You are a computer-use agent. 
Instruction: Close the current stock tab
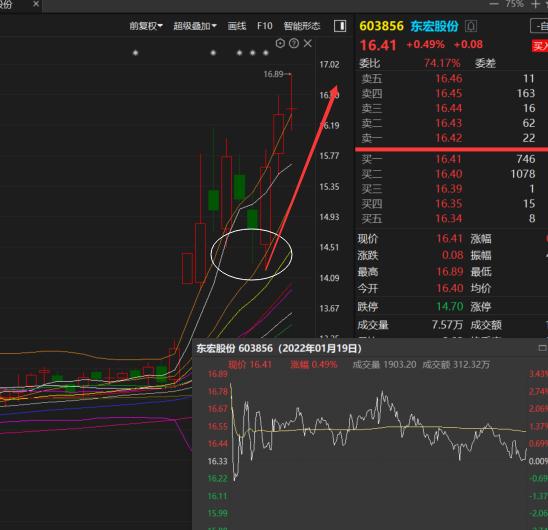[x=36, y=4]
